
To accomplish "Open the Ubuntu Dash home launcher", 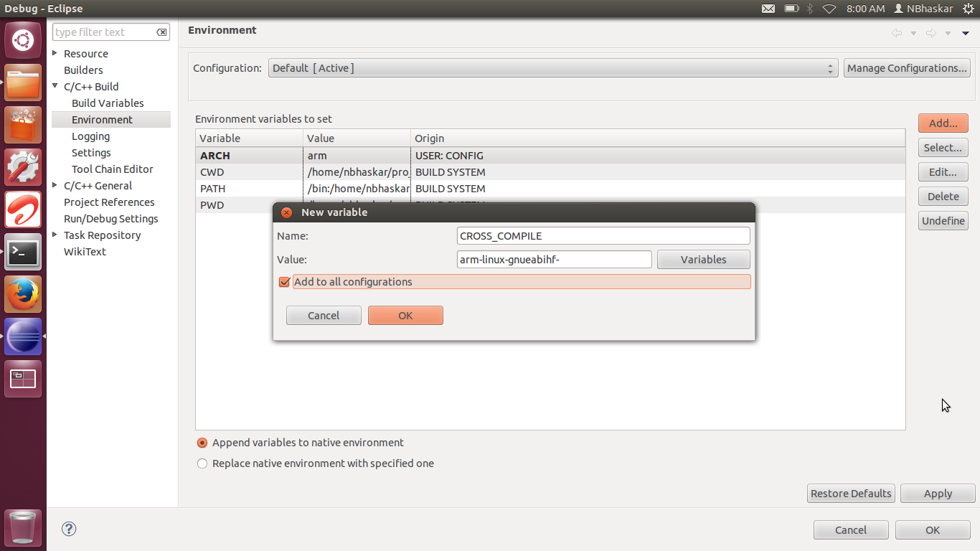I will click(x=23, y=40).
